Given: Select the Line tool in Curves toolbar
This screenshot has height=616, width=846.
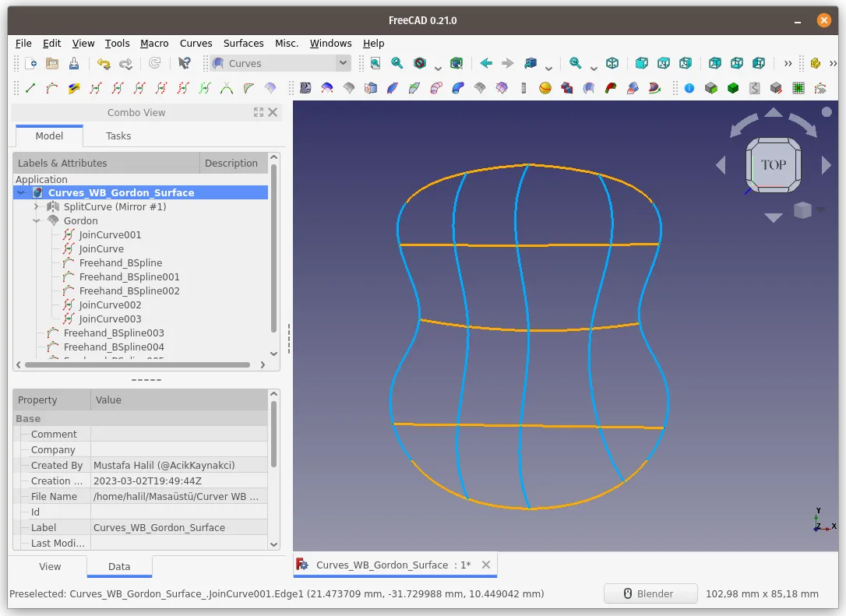Looking at the screenshot, I should 30,88.
